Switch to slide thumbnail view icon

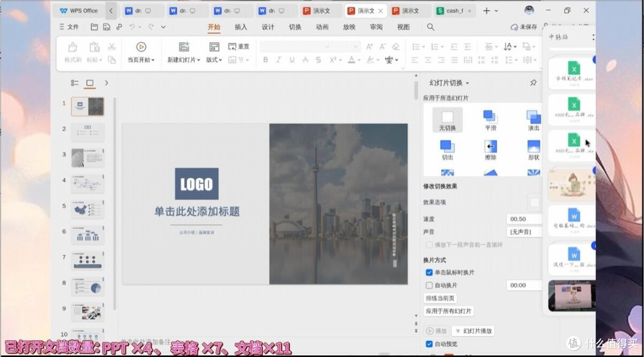pos(89,83)
